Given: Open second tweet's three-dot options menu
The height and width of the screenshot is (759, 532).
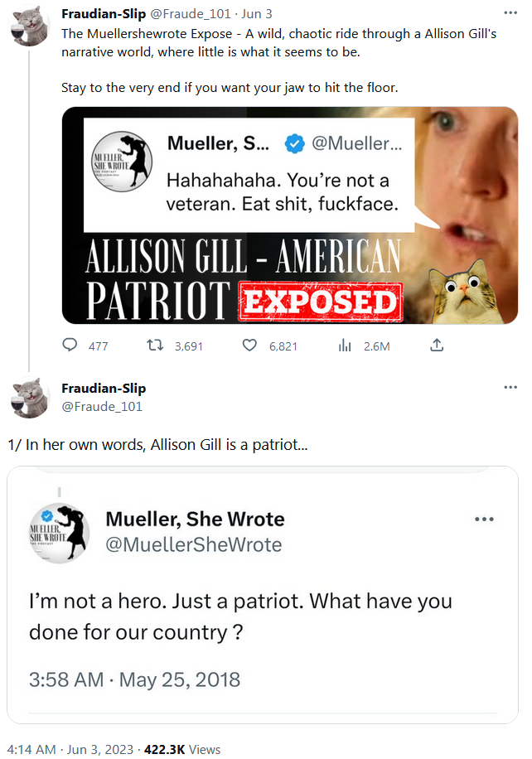Looking at the screenshot, I should (510, 389).
